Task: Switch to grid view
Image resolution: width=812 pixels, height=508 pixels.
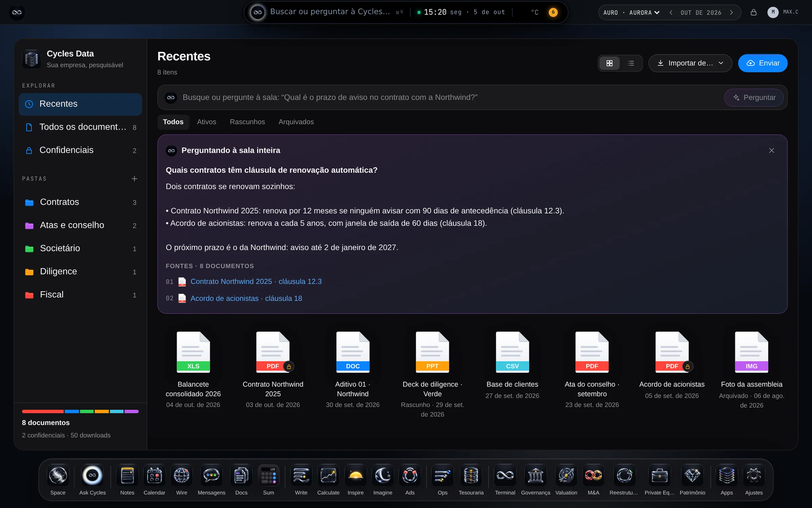Action: coord(609,63)
